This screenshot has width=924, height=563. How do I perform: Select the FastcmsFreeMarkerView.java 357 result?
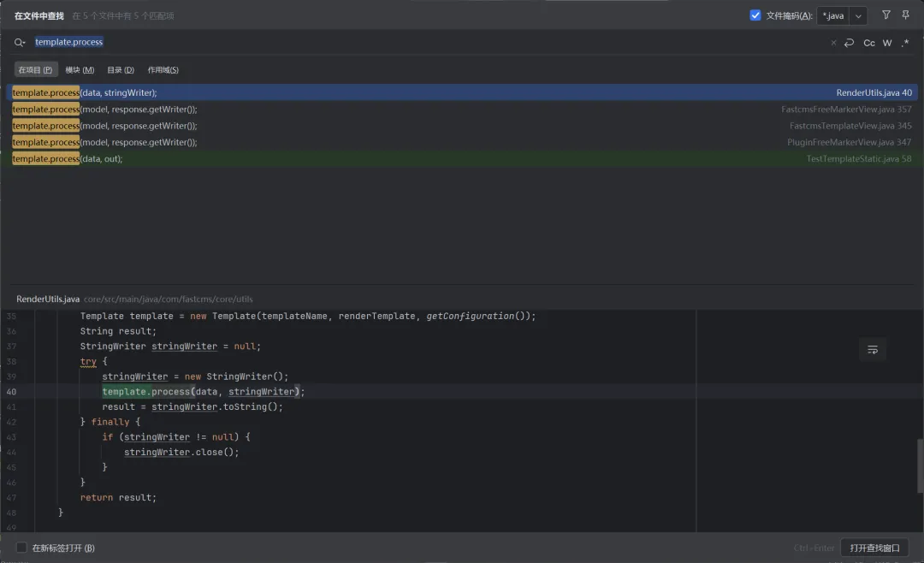462,110
